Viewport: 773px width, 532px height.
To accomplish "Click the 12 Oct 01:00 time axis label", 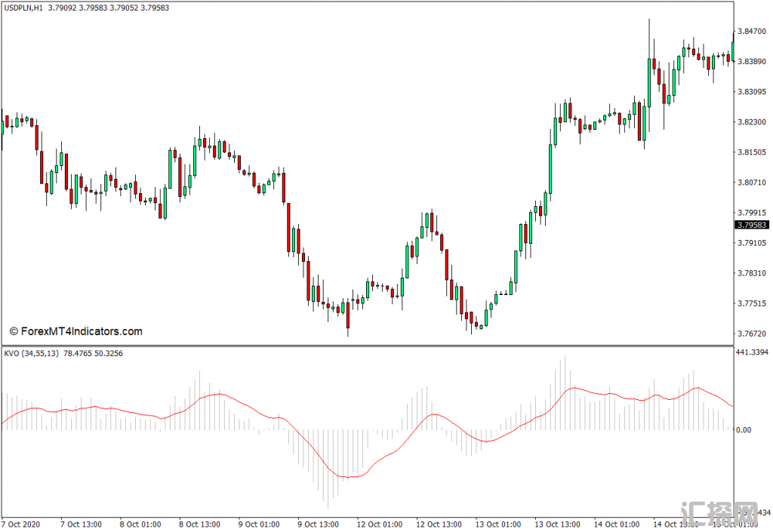I will click(380, 524).
